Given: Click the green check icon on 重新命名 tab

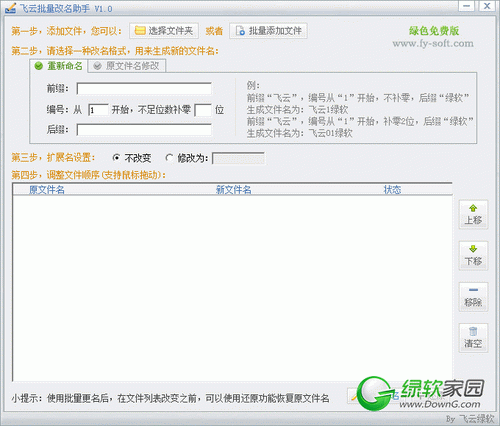Looking at the screenshot, I should point(39,66).
